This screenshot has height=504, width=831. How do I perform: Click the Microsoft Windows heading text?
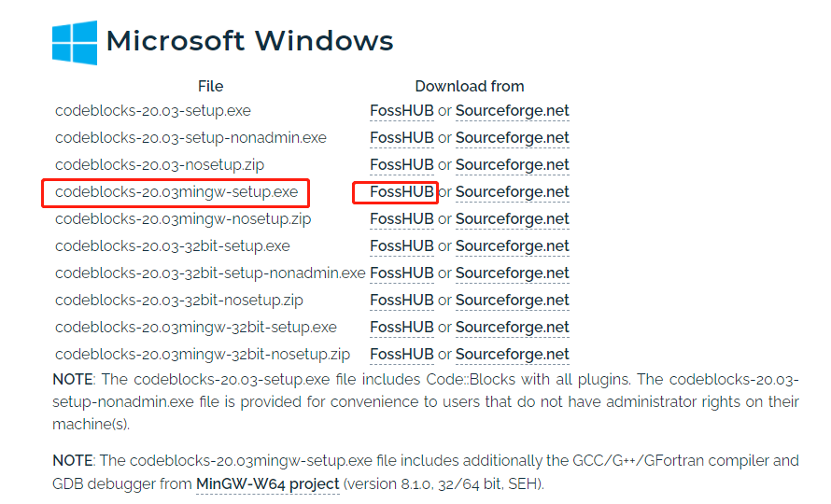tap(249, 41)
